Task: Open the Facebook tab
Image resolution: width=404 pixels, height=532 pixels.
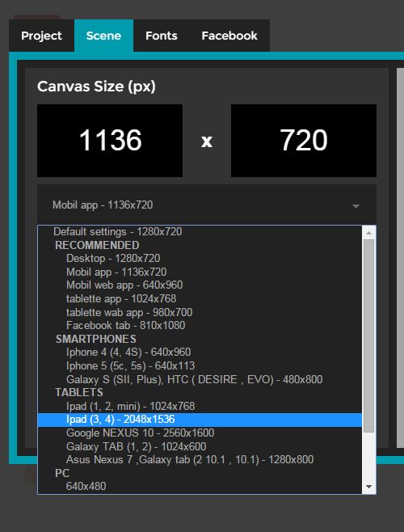Action: [x=229, y=36]
